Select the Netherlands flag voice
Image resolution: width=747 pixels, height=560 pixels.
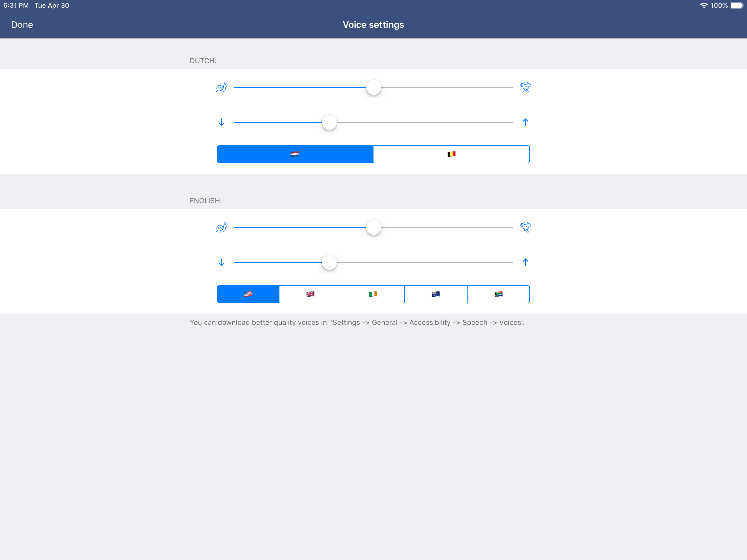(x=295, y=154)
